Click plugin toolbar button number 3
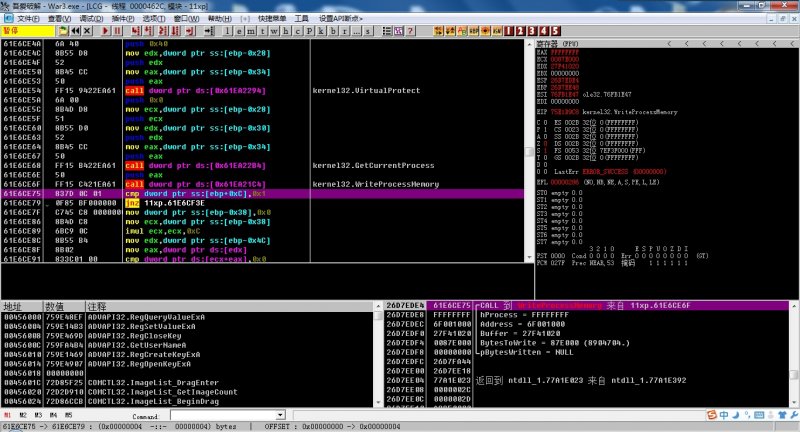The height and width of the screenshot is (432, 800). point(532,31)
